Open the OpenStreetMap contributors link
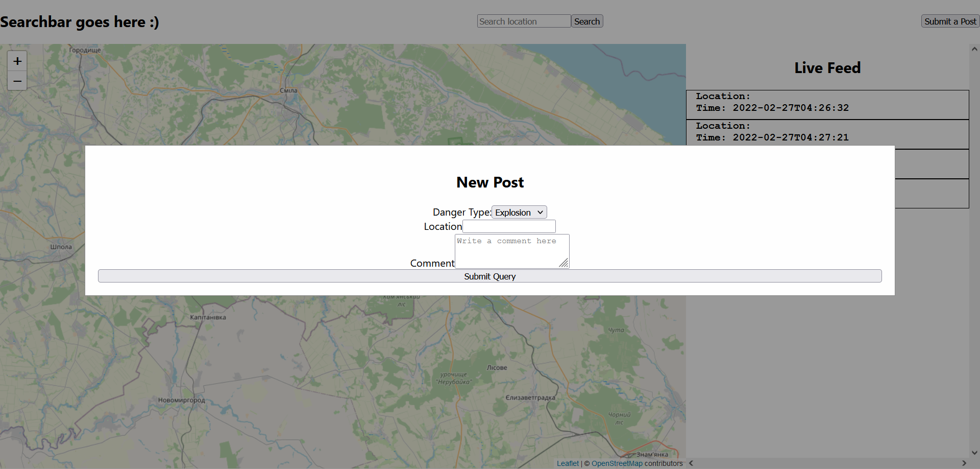The image size is (980, 469). [x=617, y=463]
